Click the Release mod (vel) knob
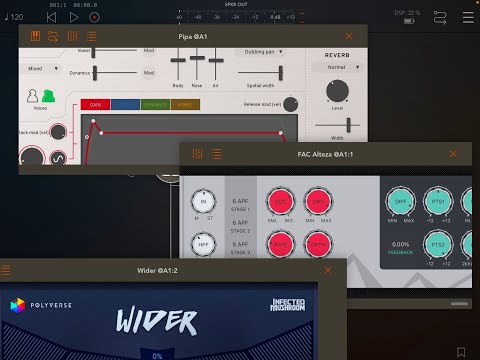The width and height of the screenshot is (480, 360). tap(291, 105)
